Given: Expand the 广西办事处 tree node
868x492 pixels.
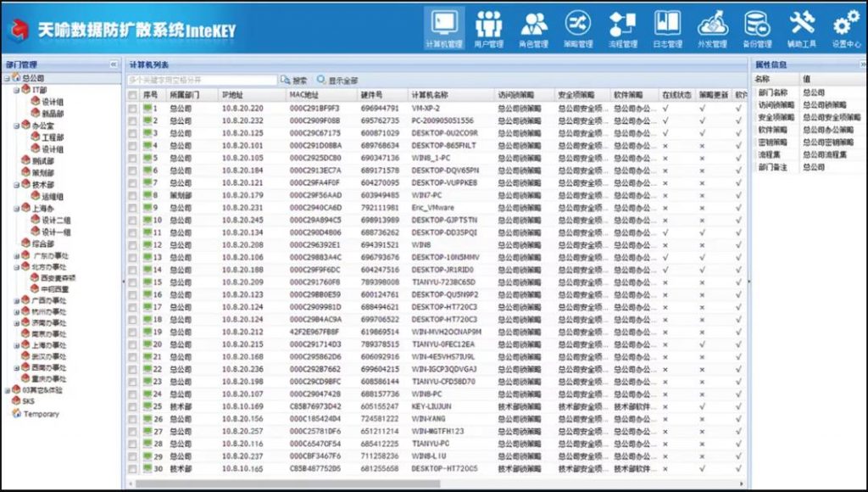Looking at the screenshot, I should click(x=17, y=301).
